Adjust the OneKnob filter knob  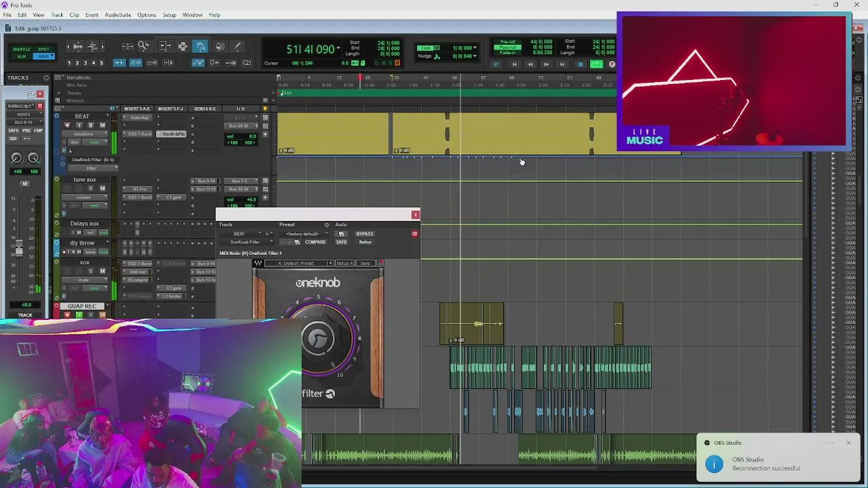(x=318, y=337)
